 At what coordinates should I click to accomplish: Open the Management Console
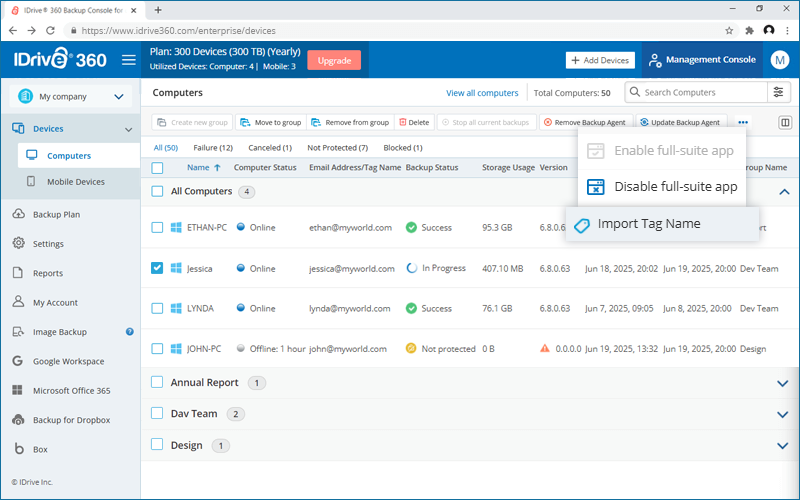coord(702,60)
